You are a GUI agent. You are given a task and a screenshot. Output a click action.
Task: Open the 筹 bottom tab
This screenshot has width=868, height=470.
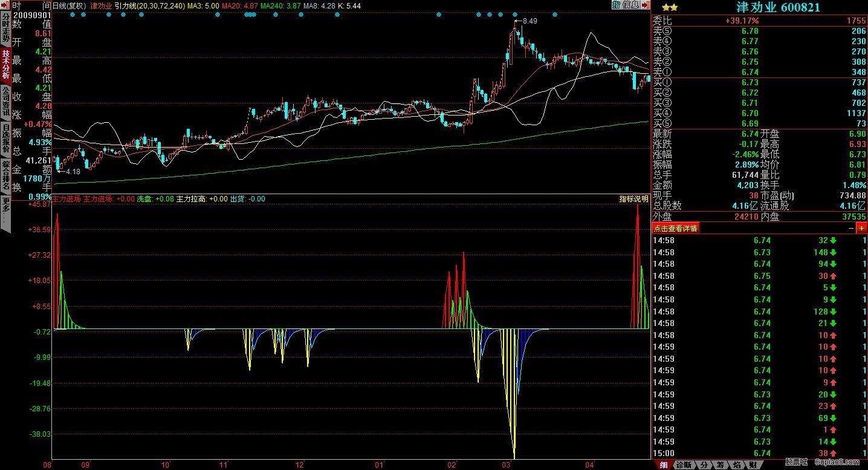(x=720, y=465)
